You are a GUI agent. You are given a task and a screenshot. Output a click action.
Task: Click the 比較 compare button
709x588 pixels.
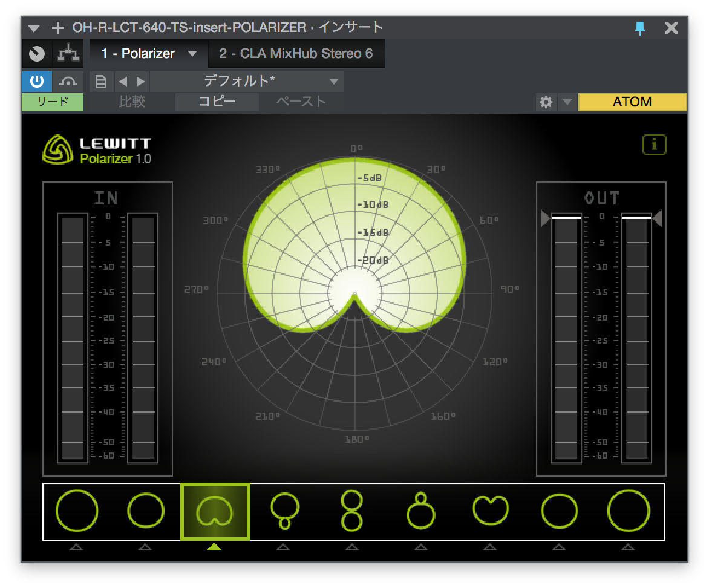(132, 102)
